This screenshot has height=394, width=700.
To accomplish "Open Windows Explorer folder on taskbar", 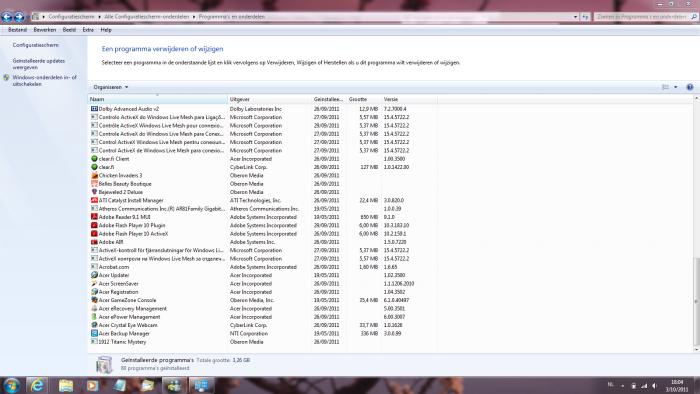I will (x=66, y=385).
